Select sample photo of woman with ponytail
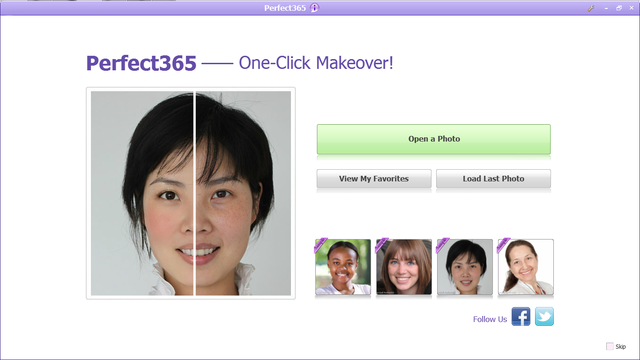Viewport: 640px width, 360px height. pos(526,267)
